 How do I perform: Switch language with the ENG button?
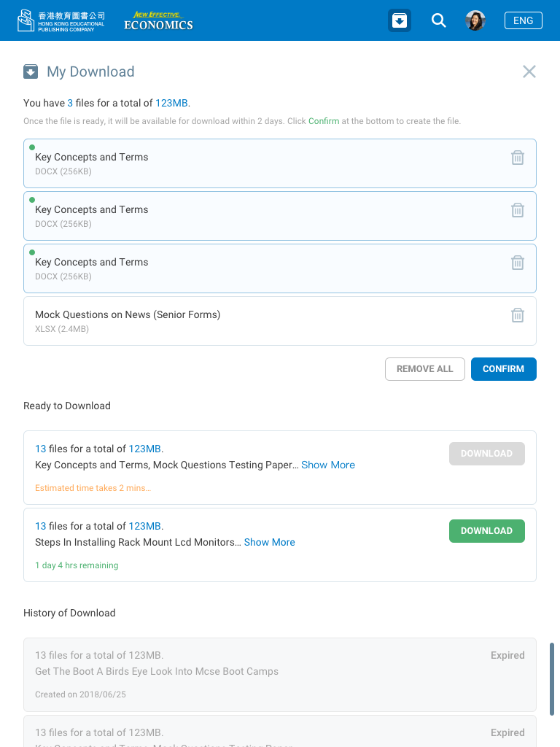point(523,20)
